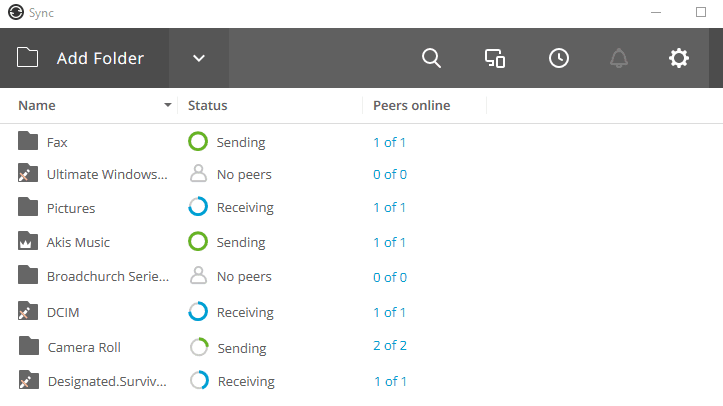Open the settings gear icon
Viewport: 723px width, 406px height.
pyautogui.click(x=679, y=59)
